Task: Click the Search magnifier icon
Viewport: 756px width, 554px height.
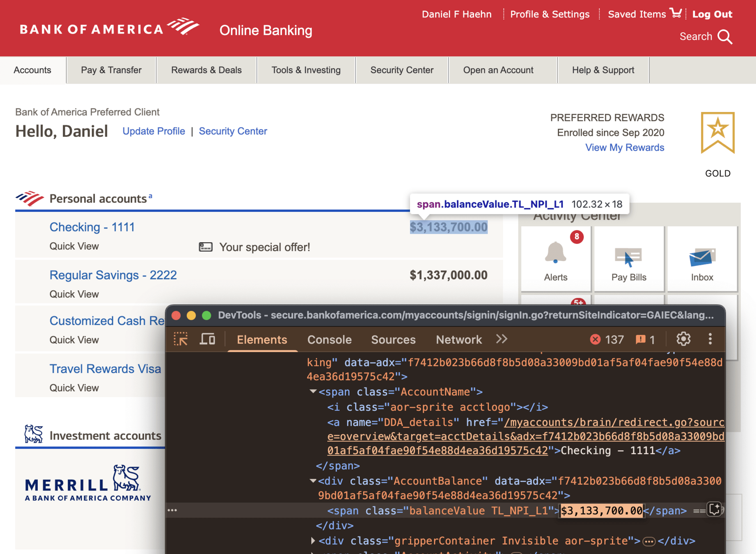Action: click(725, 37)
